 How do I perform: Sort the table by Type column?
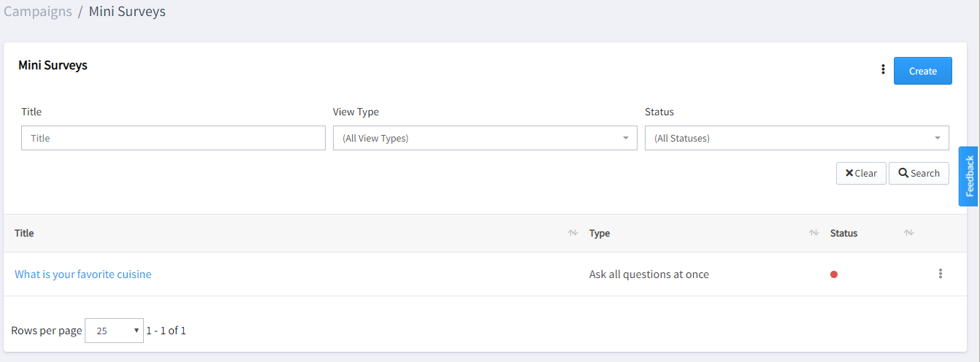814,233
